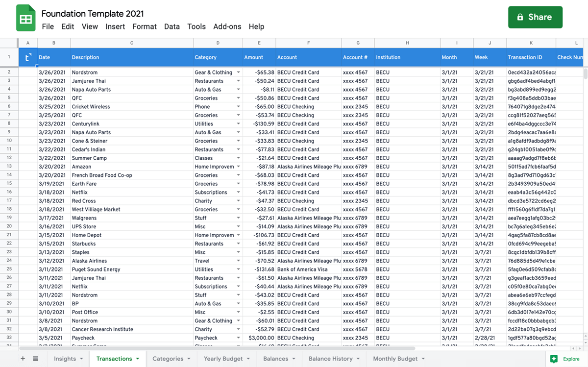Click the $3,000.00 amount cell
The height and width of the screenshot is (367, 588).
point(259,338)
